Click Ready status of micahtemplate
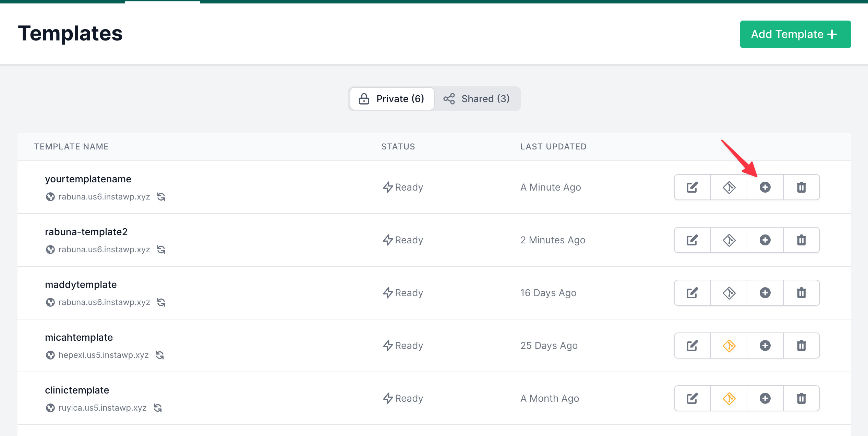 pyautogui.click(x=403, y=346)
